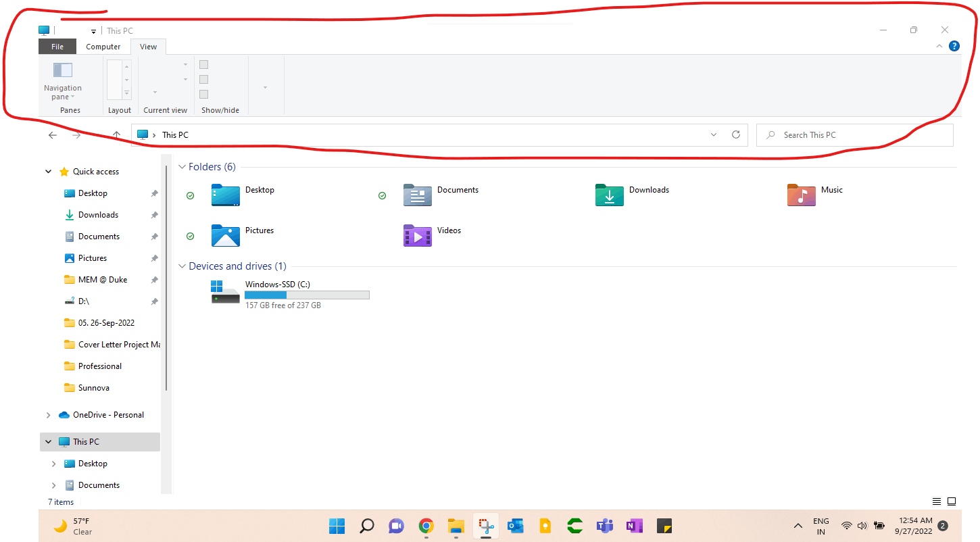
Task: Toggle the bottom checkbox in Show/hide group
Action: (x=203, y=95)
